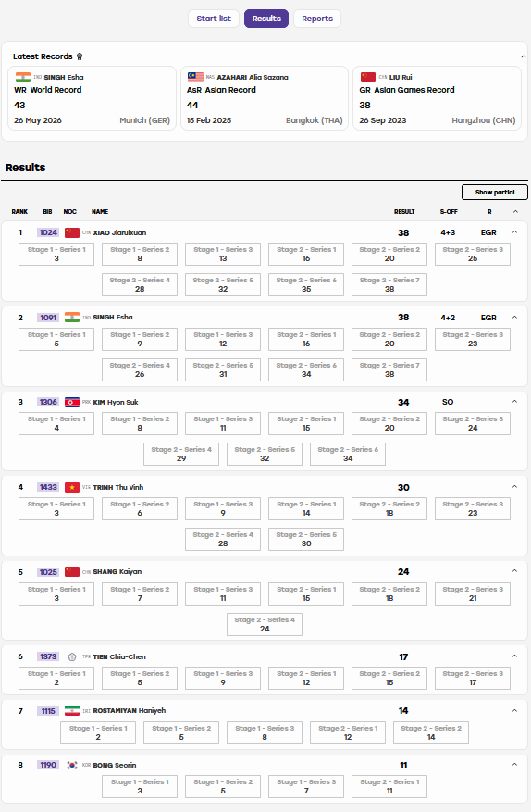Click XIAO's Stage 2 - Series 7 box

pos(389,285)
